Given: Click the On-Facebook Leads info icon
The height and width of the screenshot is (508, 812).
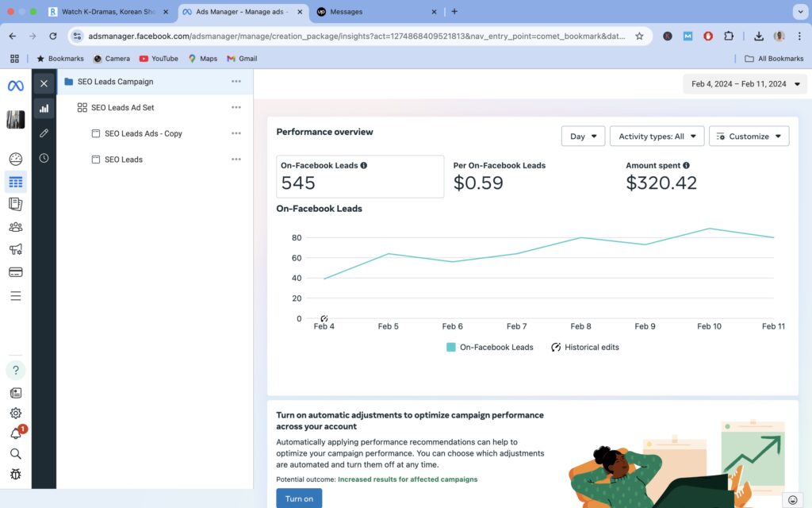Looking at the screenshot, I should click(363, 165).
